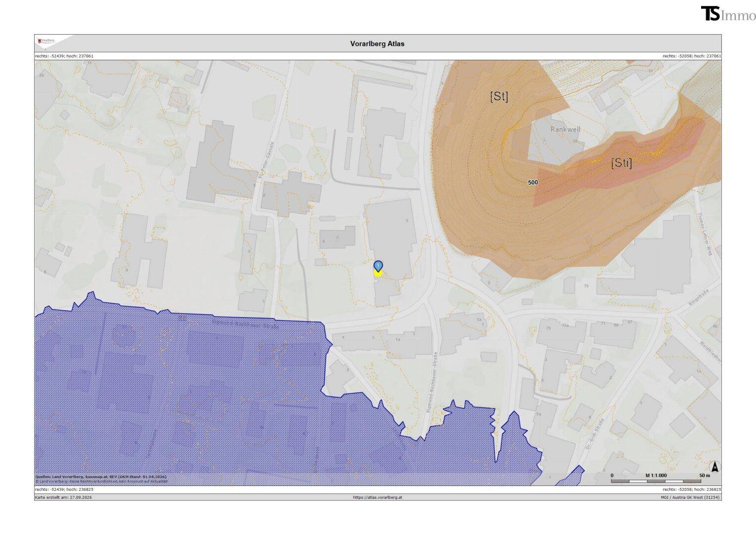Open the atlas.vorarlberg.at link
The width and height of the screenshot is (756, 535).
377,497
